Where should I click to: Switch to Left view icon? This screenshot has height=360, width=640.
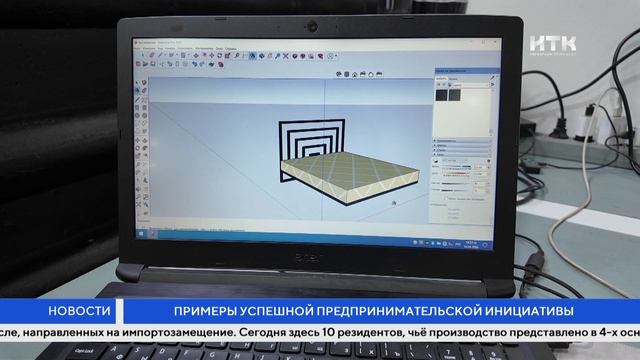[x=379, y=74]
